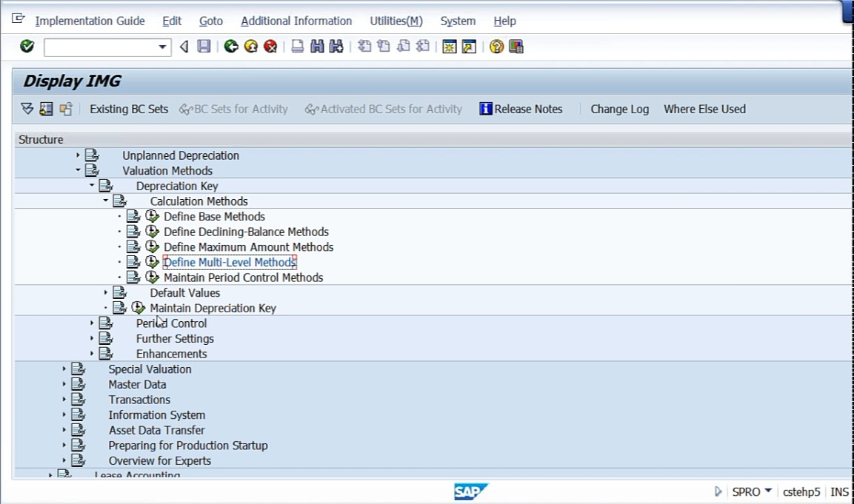Image resolution: width=854 pixels, height=504 pixels.
Task: Expand the Default Values node
Action: pos(106,292)
